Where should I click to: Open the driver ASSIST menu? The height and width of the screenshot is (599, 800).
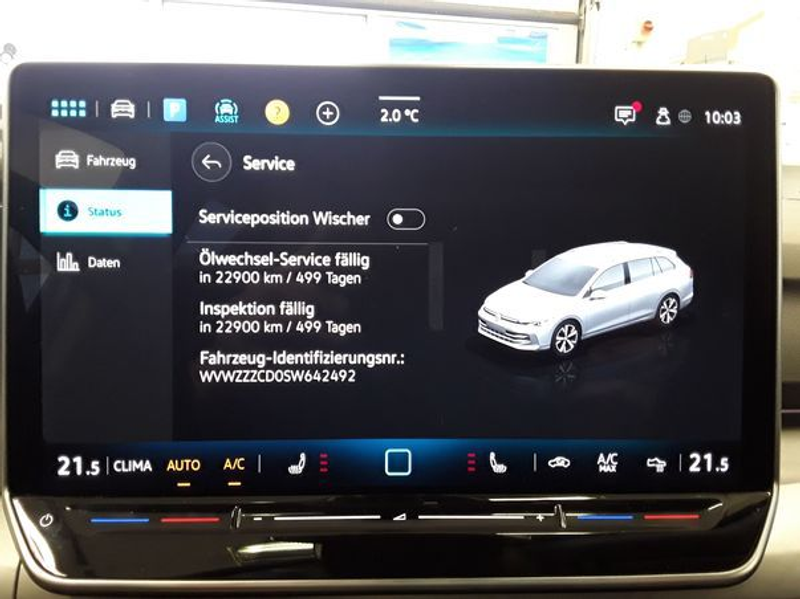[x=227, y=112]
